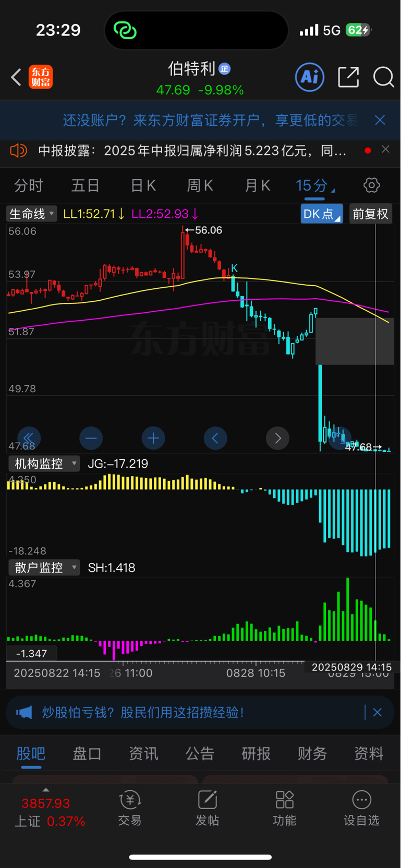Screen dimensions: 401x868
Task: Tap the LL2:52.93 indicator value
Action: click(x=165, y=214)
